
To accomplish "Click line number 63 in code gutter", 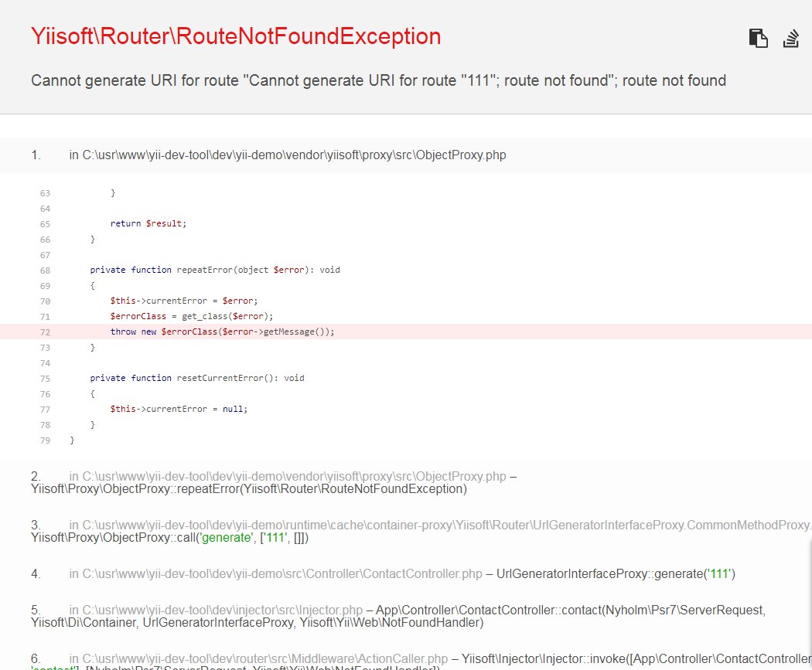I will pos(45,193).
